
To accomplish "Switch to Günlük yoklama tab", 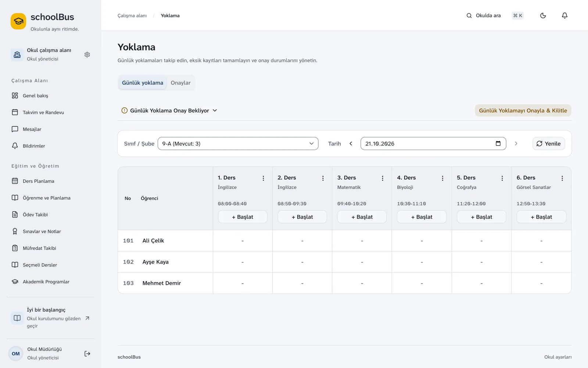I will 143,83.
